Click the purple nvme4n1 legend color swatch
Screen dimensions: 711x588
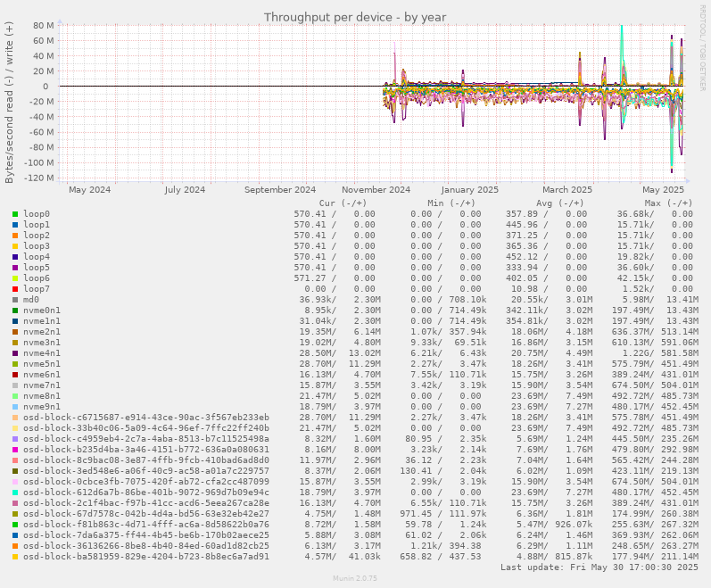pyautogui.click(x=15, y=353)
